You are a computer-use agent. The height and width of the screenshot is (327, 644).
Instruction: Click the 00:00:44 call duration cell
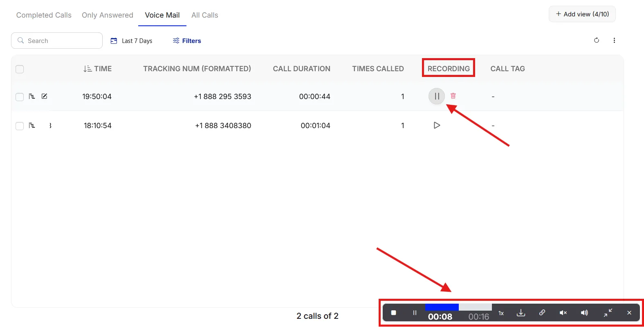coord(315,97)
